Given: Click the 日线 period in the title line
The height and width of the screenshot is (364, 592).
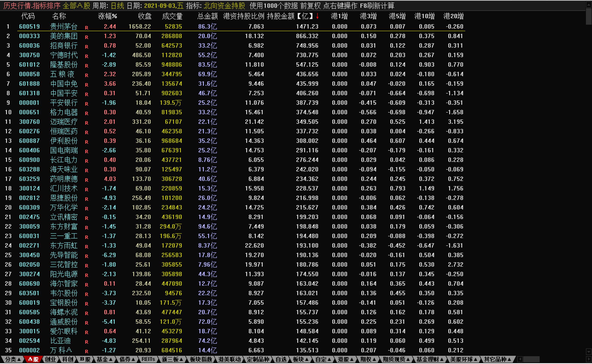Looking at the screenshot, I should click(117, 6).
